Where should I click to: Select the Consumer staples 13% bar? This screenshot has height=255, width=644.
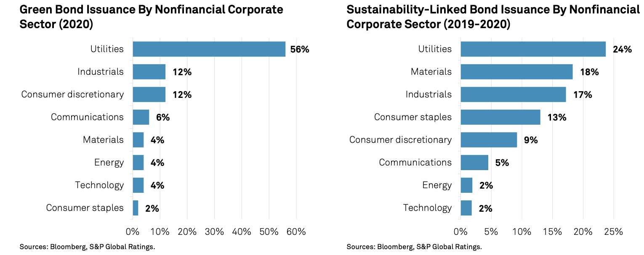[500, 117]
